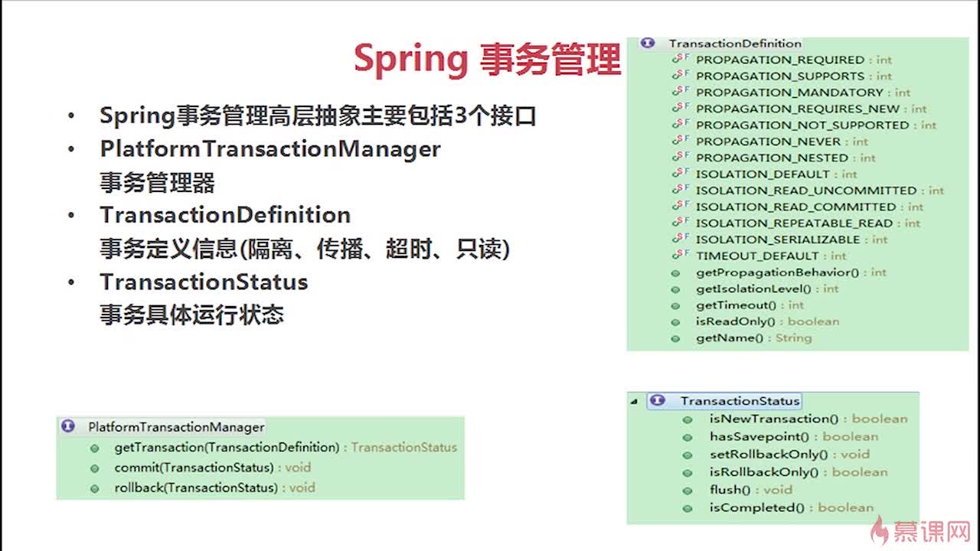This screenshot has height=551, width=980.
Task: Select the static field icon beside PROPAGATION_REQUIRED
Action: tap(681, 59)
